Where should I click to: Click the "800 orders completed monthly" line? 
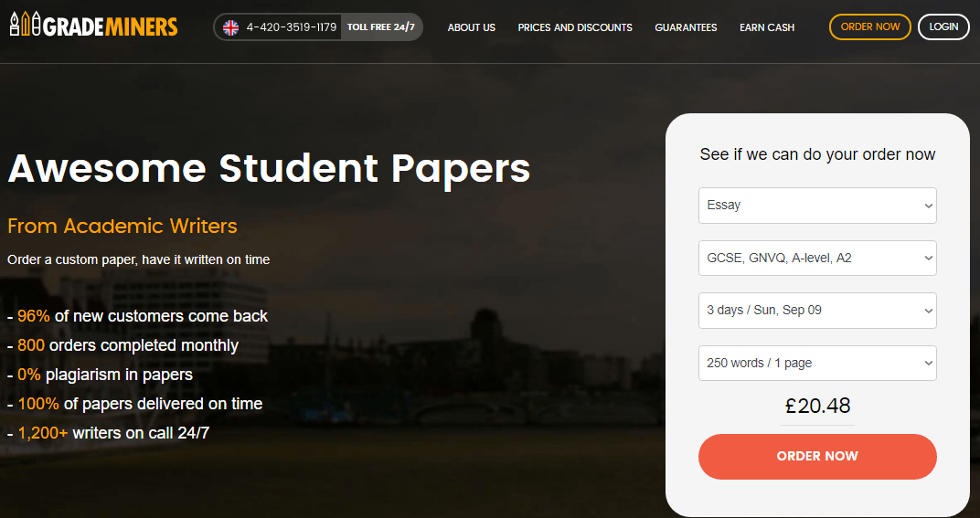coord(123,345)
